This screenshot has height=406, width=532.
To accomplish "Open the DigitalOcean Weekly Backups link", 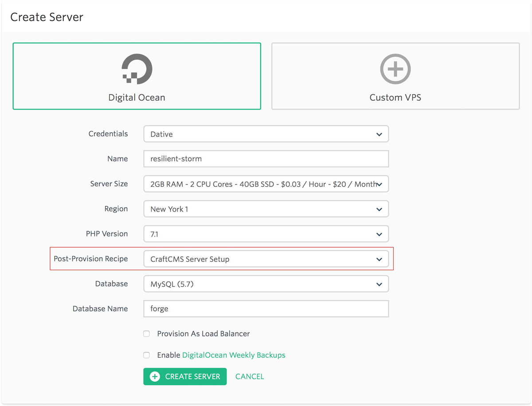I will pos(234,355).
